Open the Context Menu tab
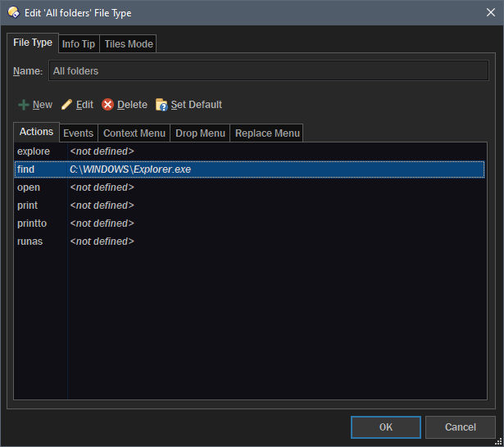This screenshot has height=447, width=504. point(134,133)
